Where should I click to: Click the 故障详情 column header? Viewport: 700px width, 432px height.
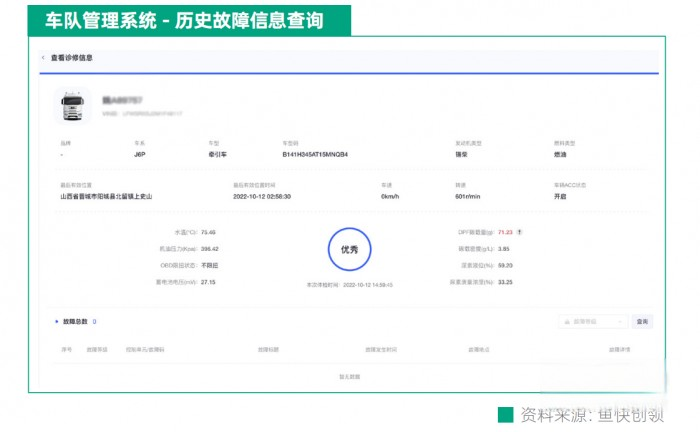tap(619, 350)
